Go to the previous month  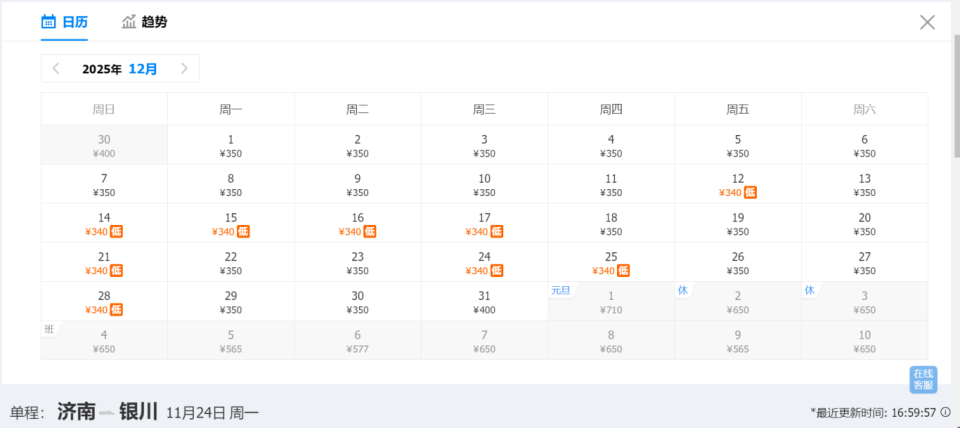[x=56, y=69]
